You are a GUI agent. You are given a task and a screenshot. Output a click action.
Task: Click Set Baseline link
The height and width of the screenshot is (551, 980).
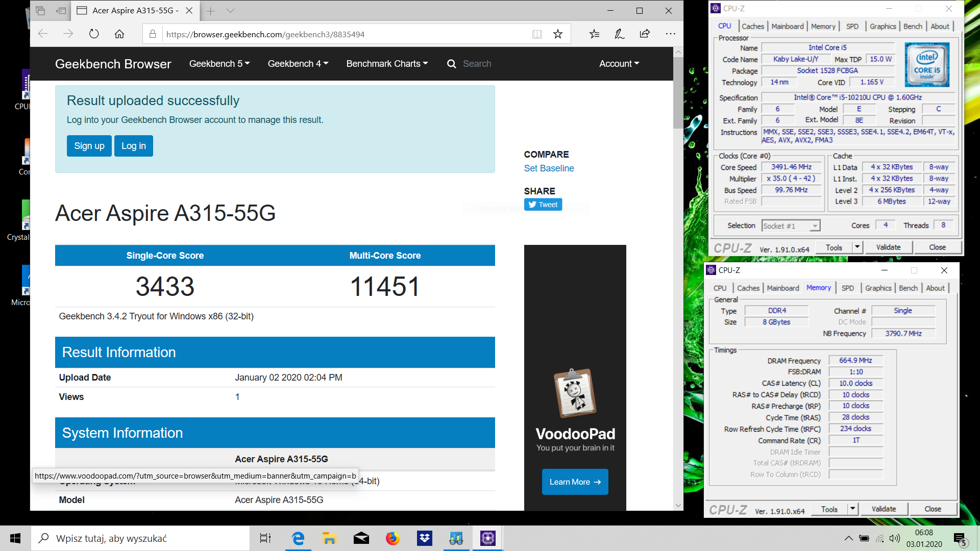pyautogui.click(x=549, y=168)
